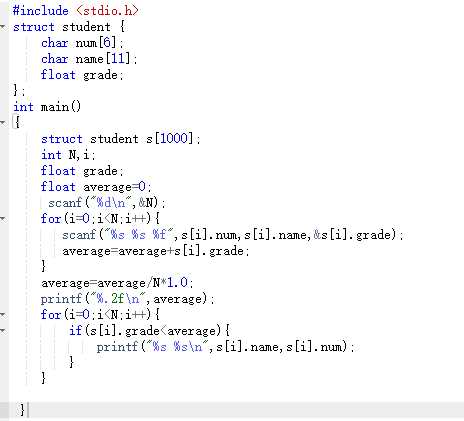464x421 pixels.
Task: Click 'float grade;' inside main
Action: pos(82,171)
